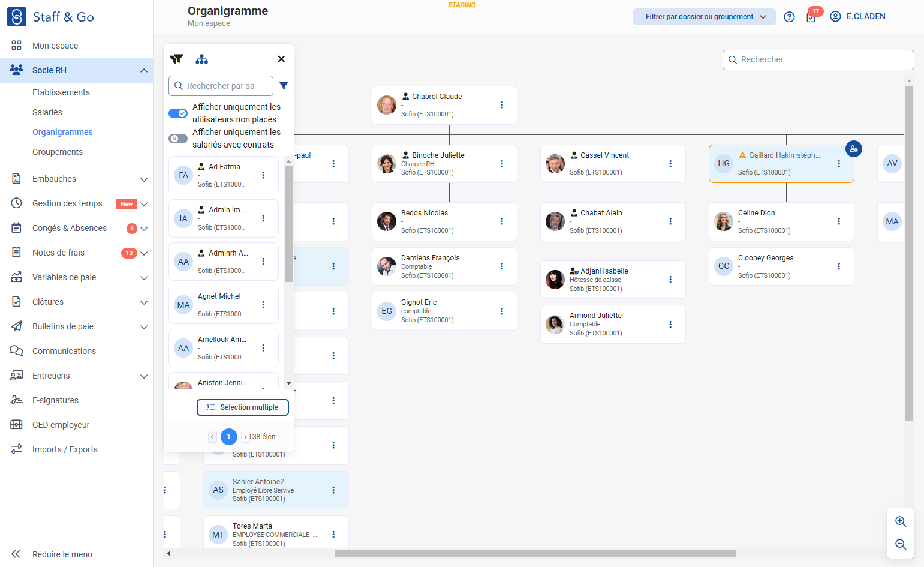Expand the Entretiens menu
Screen dimensions: 924x567
(144, 376)
